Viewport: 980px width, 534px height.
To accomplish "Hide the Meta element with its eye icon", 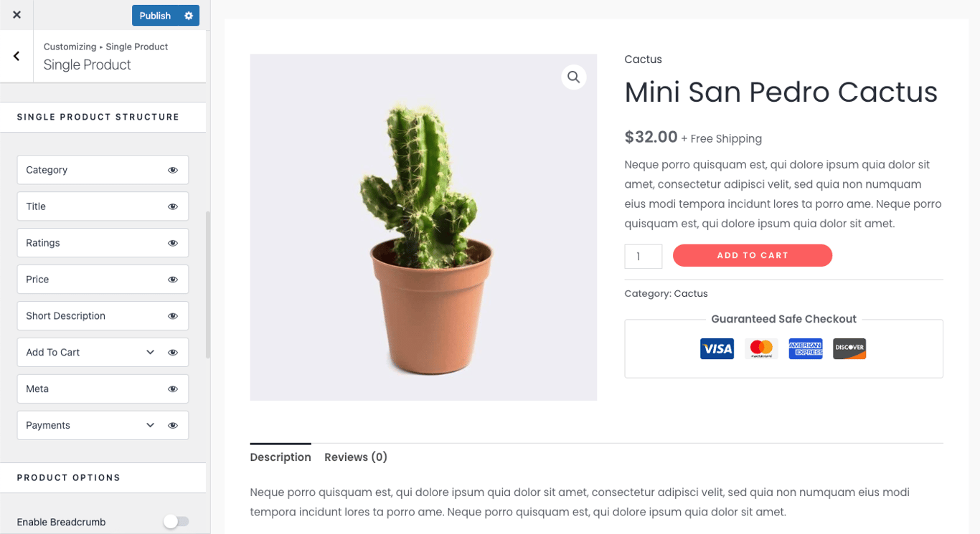I will (x=173, y=388).
